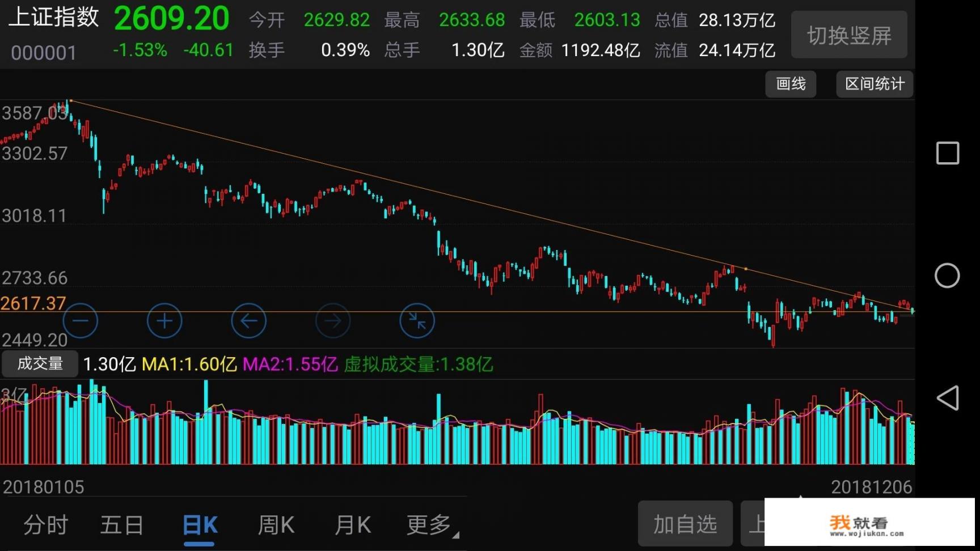980x551 pixels.
Task: Switch the 成交量 indicator
Action: [40, 363]
